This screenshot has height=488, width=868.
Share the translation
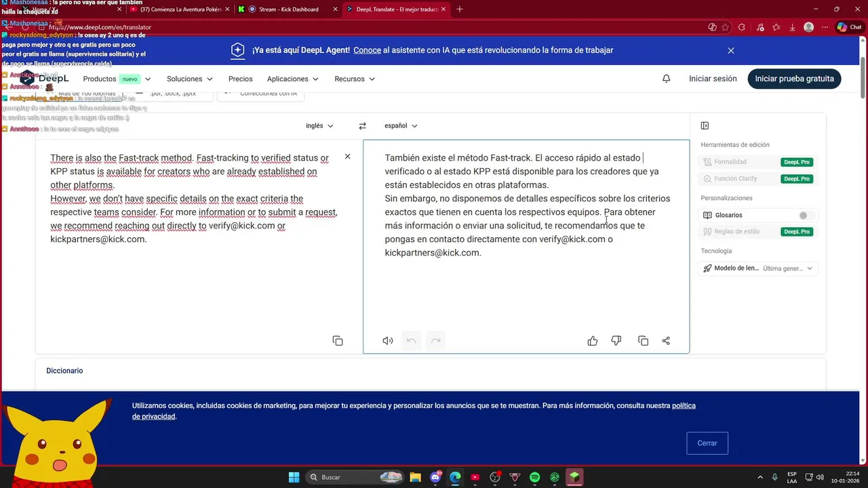coord(666,341)
